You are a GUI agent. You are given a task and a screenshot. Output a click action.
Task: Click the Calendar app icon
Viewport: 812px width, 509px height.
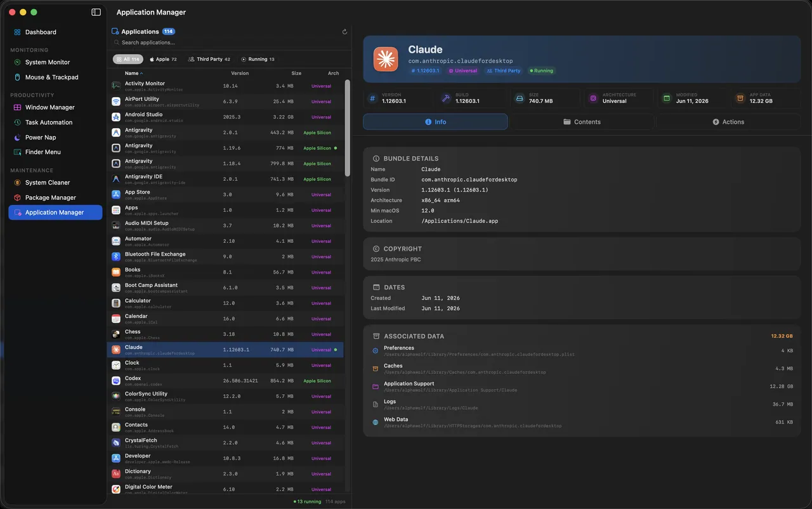pos(116,319)
